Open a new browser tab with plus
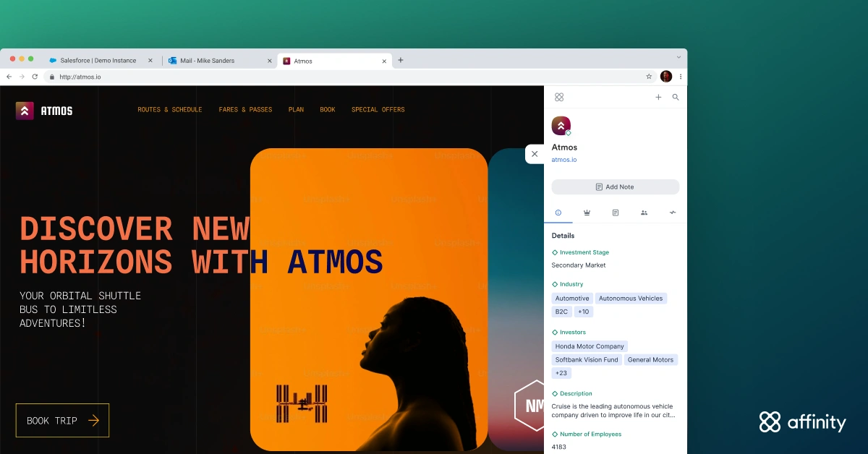This screenshot has width=868, height=454. 401,60
